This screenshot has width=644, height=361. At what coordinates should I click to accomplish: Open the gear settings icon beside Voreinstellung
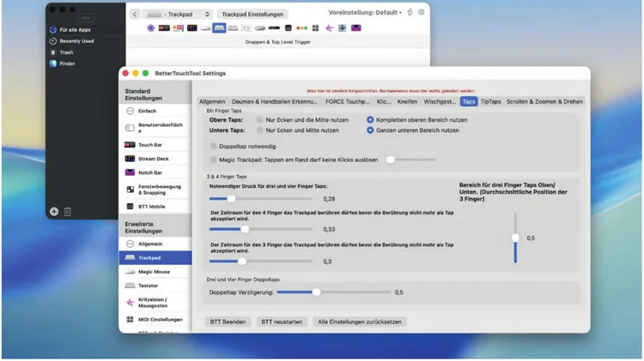(x=422, y=13)
